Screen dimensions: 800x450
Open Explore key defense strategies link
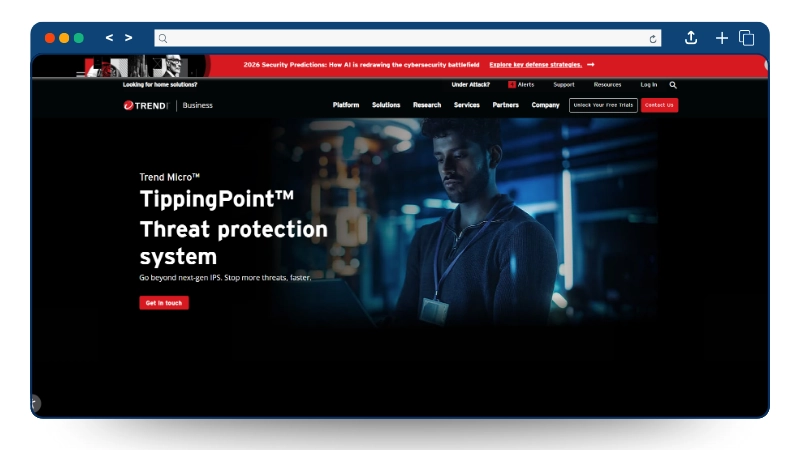(535, 65)
